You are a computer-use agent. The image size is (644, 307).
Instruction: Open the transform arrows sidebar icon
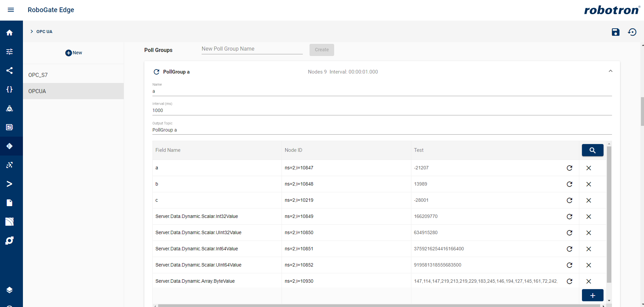click(x=9, y=165)
